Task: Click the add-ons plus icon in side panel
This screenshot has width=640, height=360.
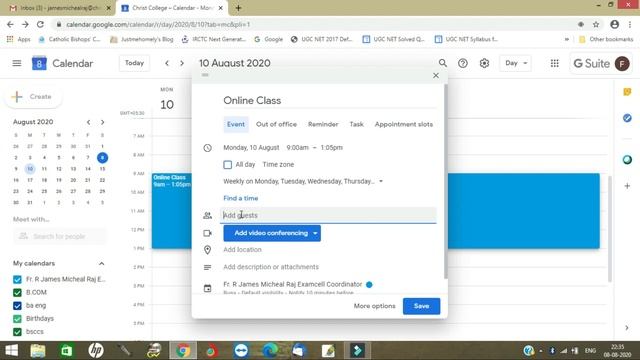Action: click(627, 186)
